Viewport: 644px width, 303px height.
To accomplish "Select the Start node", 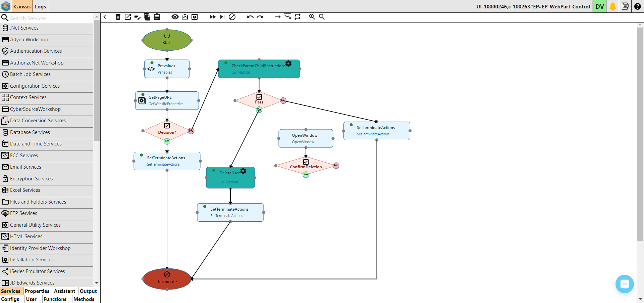I will [167, 40].
